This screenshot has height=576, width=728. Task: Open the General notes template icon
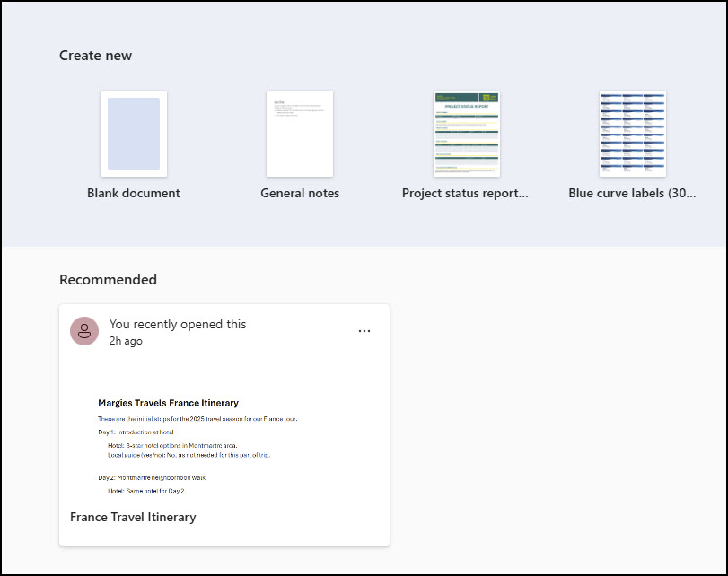[299, 133]
